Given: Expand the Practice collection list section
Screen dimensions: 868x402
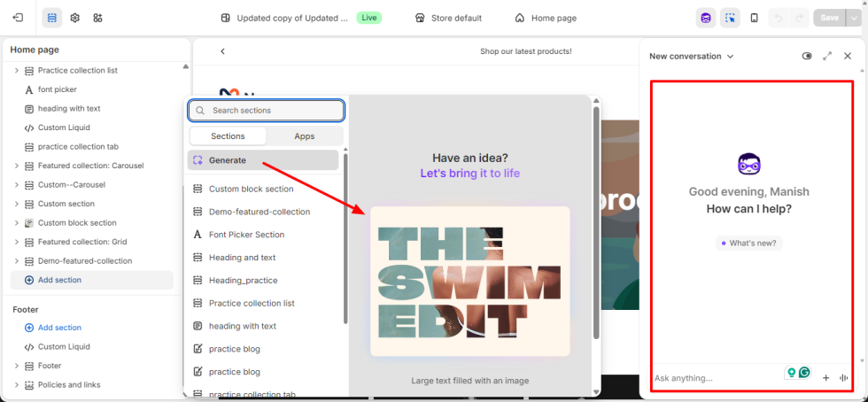Looking at the screenshot, I should pyautogui.click(x=17, y=71).
